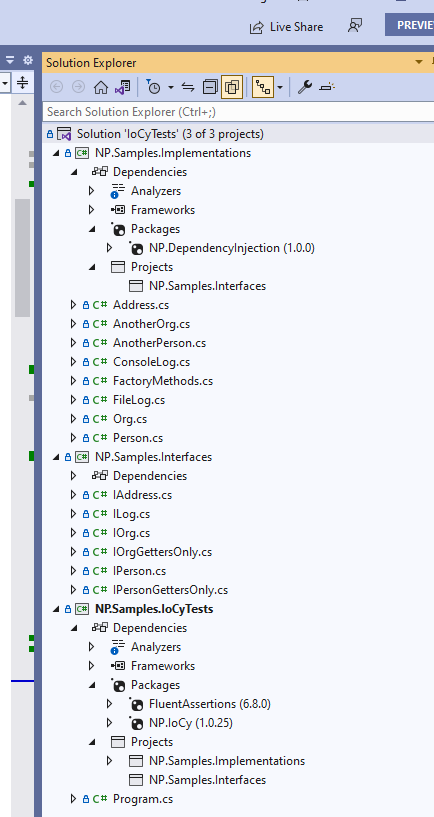Select the IAddress.cs file

coord(142,495)
